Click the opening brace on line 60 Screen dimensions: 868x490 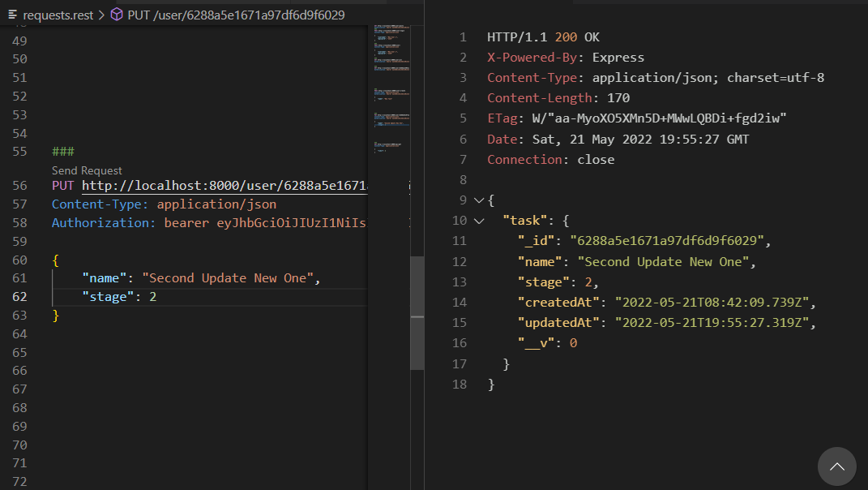pos(55,260)
